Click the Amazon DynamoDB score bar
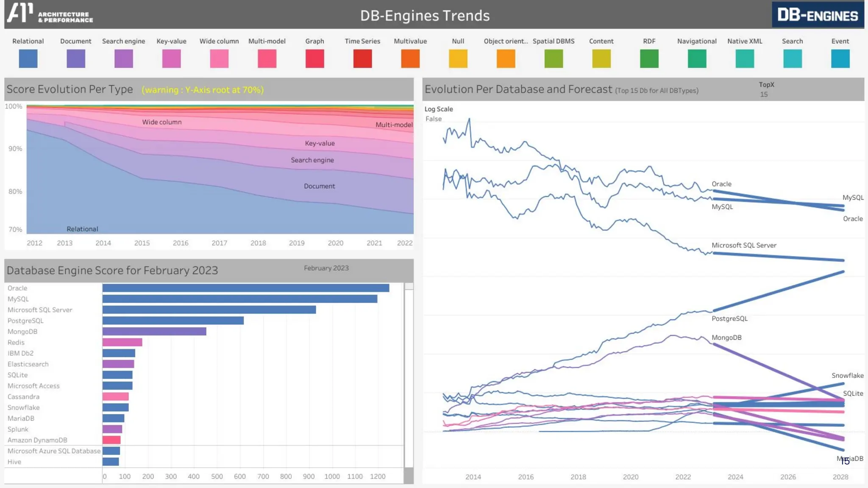This screenshot has width=868, height=488. (111, 440)
